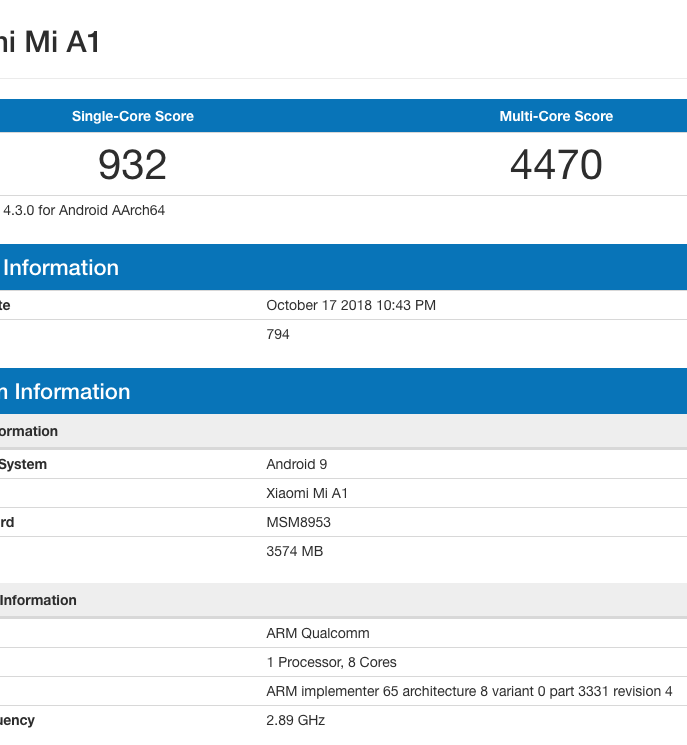Click the Xiaomi Mi A1 model value
The image size is (687, 745).
[x=307, y=493]
